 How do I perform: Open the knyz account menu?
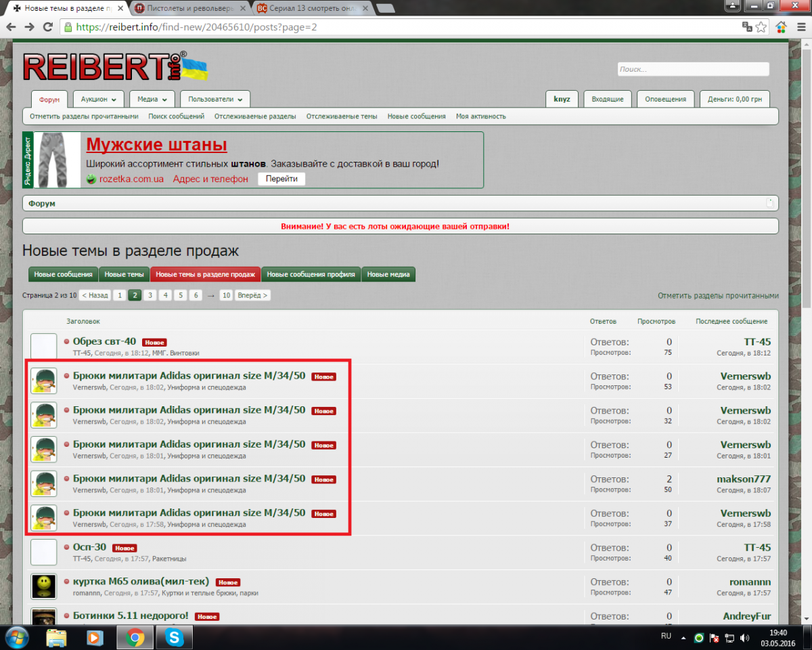[562, 99]
